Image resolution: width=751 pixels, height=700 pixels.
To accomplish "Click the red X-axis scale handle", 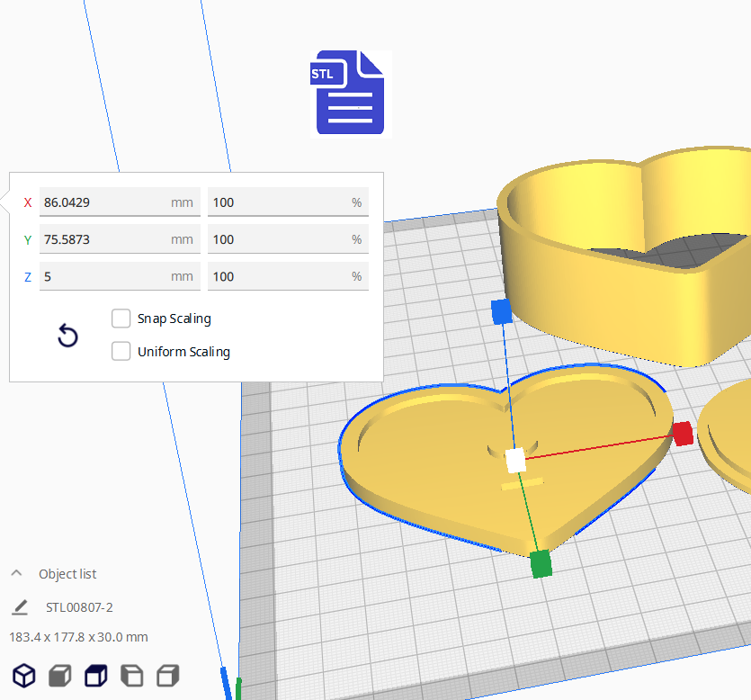I will 683,433.
